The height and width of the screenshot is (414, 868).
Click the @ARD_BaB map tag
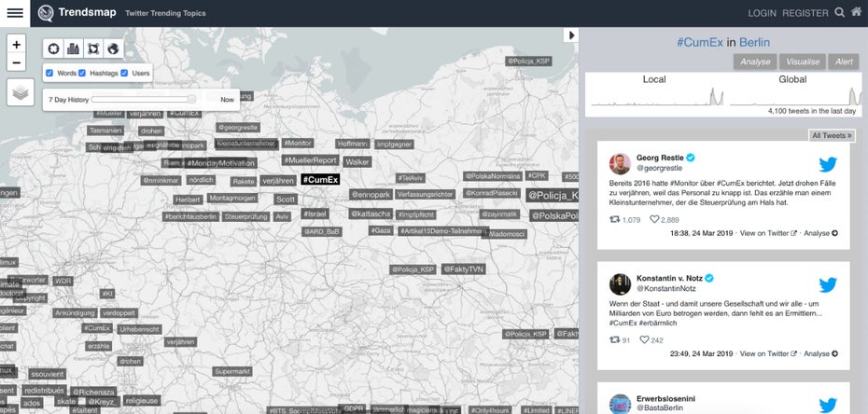322,231
